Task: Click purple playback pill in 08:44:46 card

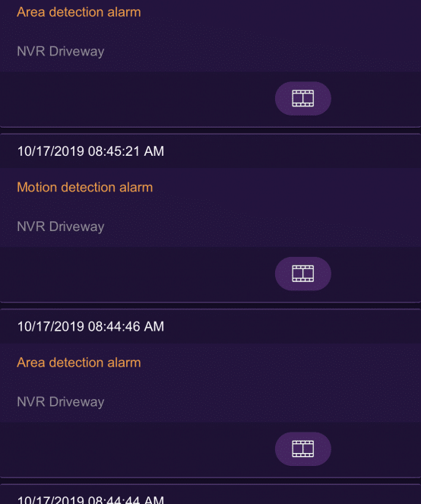Action: pos(302,449)
